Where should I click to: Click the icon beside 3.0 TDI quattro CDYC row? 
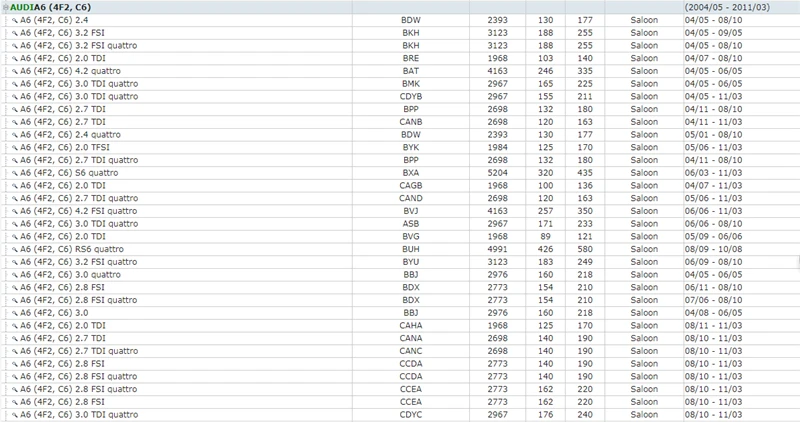15,415
